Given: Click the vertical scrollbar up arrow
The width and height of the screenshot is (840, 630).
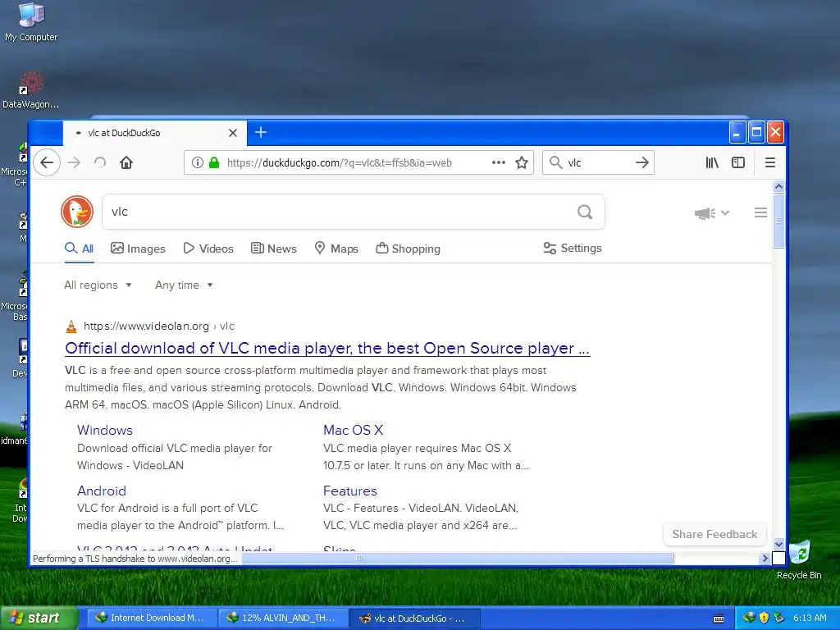Looking at the screenshot, I should 779,186.
